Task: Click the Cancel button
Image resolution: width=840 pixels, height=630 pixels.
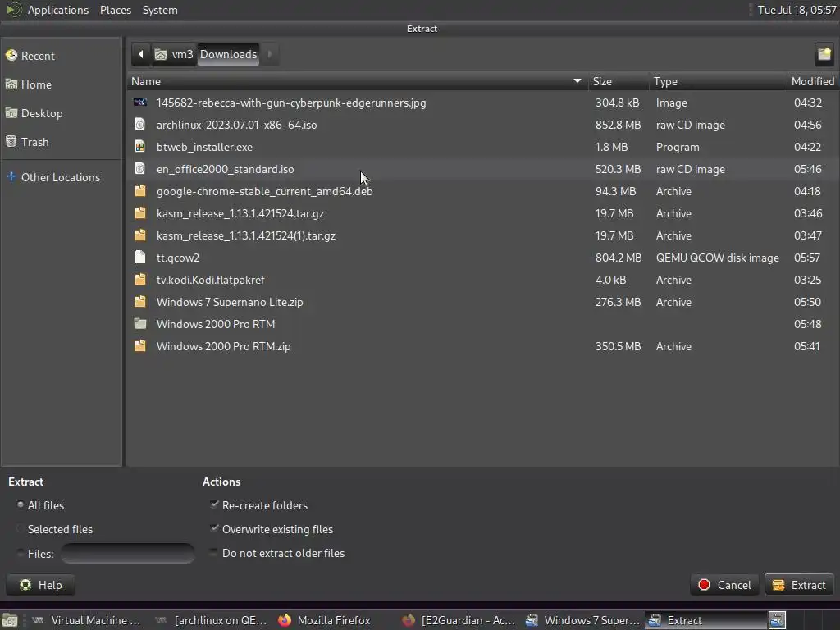Action: (724, 585)
